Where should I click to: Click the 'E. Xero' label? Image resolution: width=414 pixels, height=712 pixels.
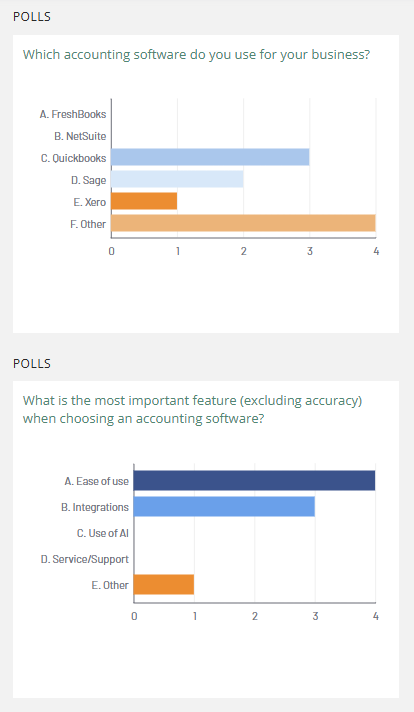click(x=90, y=202)
